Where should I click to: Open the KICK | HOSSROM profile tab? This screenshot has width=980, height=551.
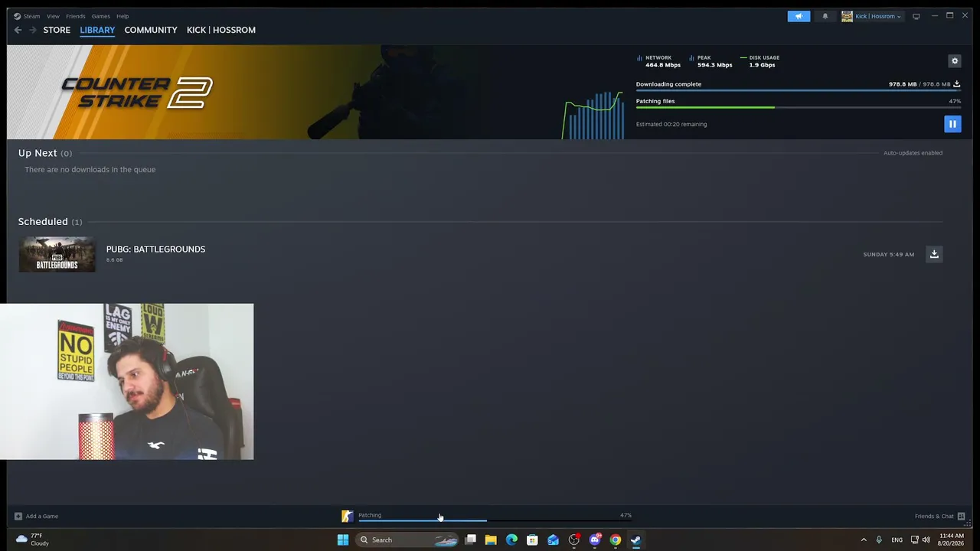[221, 30]
